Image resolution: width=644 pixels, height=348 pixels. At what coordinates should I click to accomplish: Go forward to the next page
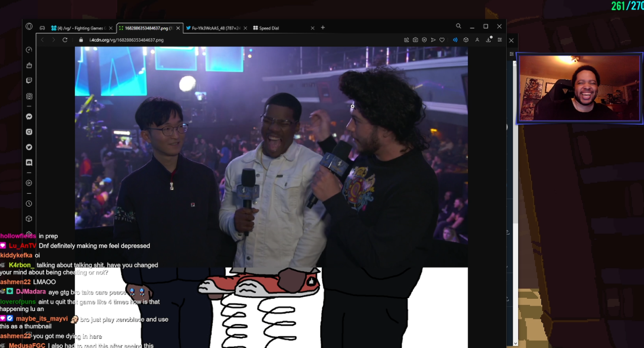point(53,40)
